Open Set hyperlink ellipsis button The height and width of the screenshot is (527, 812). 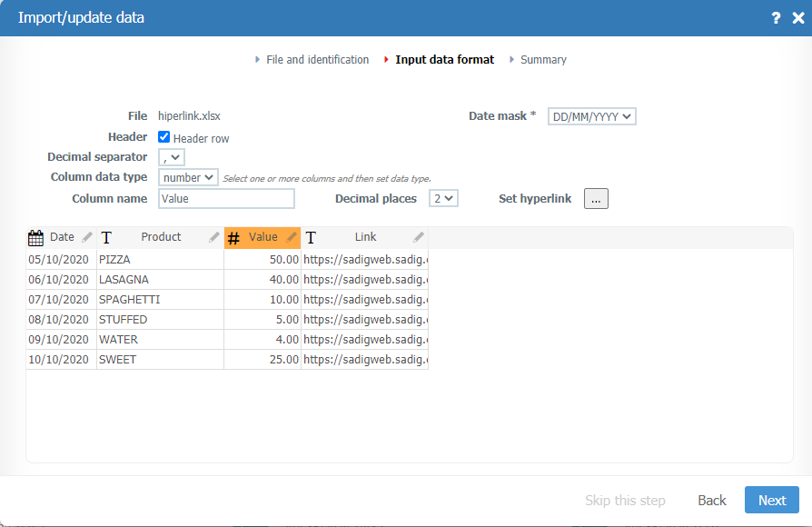click(x=596, y=199)
